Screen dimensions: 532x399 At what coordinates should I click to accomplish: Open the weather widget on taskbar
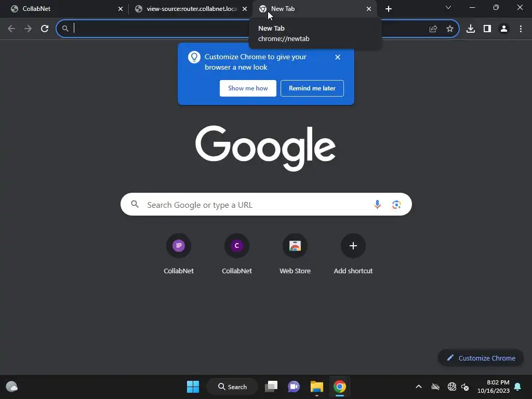pos(12,387)
